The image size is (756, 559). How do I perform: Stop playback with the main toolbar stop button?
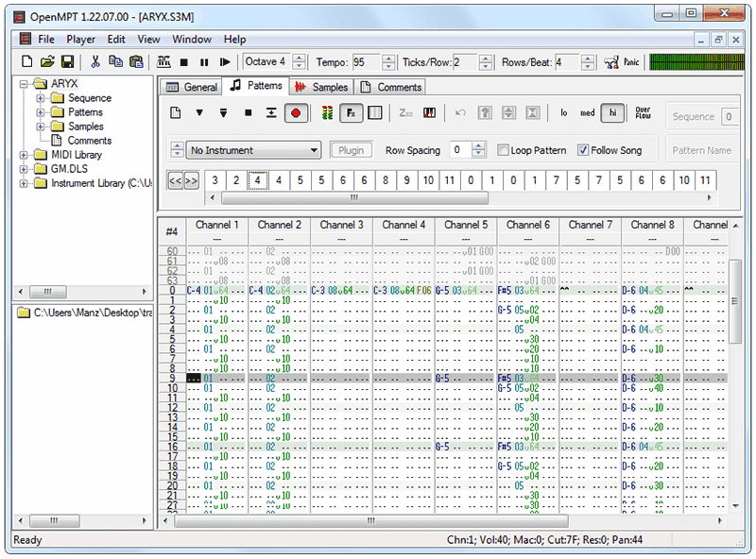point(183,62)
